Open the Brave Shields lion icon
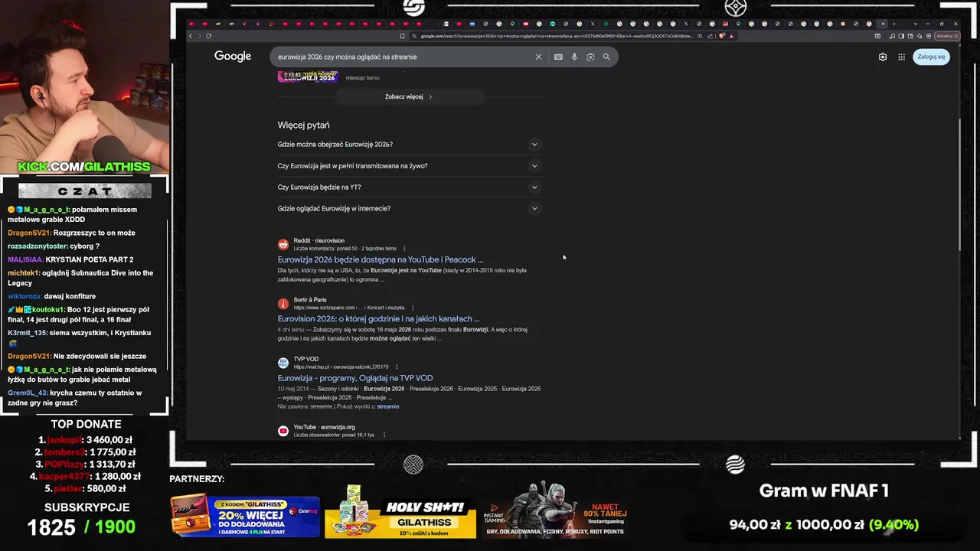This screenshot has height=551, width=980. pyautogui.click(x=722, y=36)
